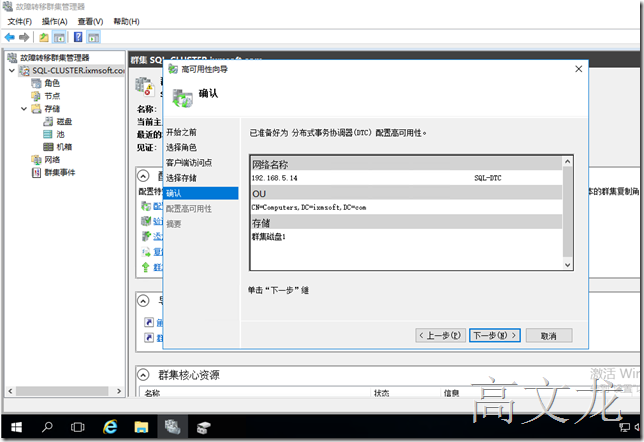
Task: Click 192.168.5.14 in the confirmation list
Action: coord(274,178)
